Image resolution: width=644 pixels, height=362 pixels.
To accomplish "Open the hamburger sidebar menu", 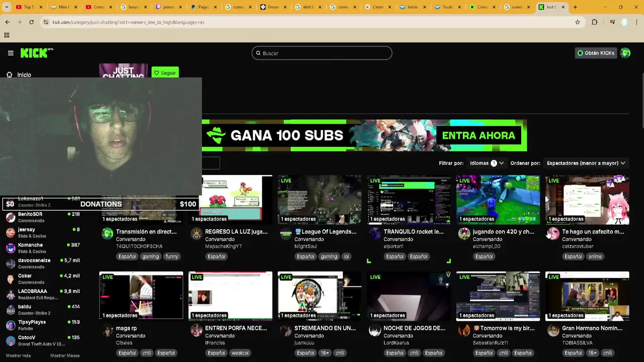I will click(x=11, y=53).
